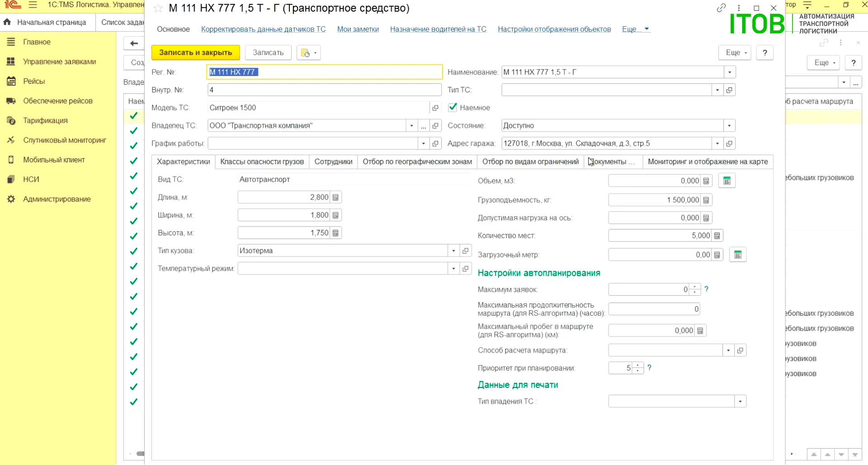Open Назначение водителей на ТС link
The width and height of the screenshot is (868, 465).
click(438, 29)
